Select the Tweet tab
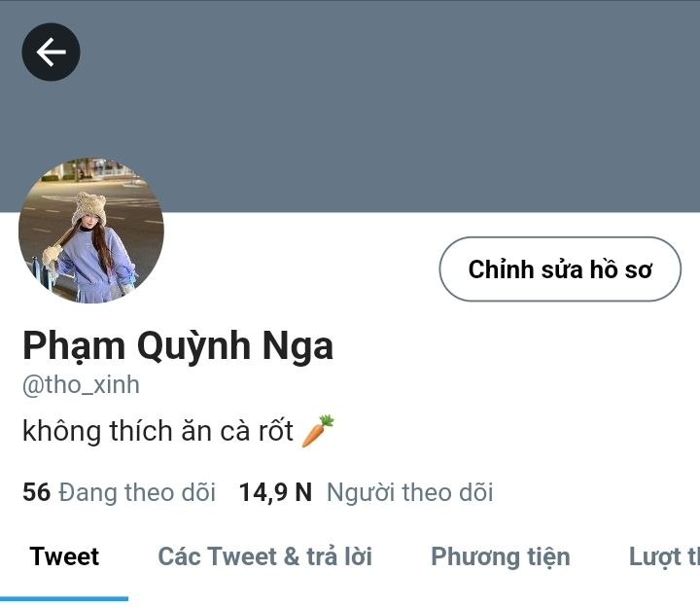Viewport: 700px width, 608px height. click(64, 556)
